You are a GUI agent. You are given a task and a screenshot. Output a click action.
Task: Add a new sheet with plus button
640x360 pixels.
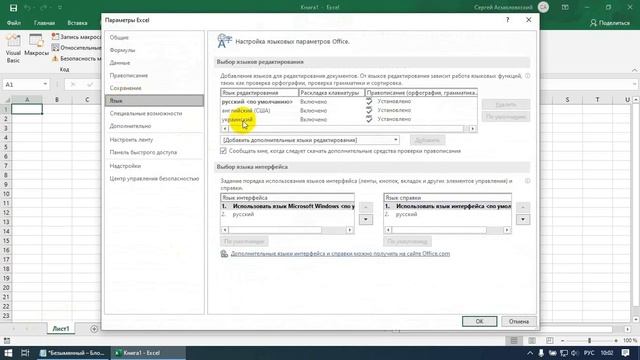tap(94, 329)
